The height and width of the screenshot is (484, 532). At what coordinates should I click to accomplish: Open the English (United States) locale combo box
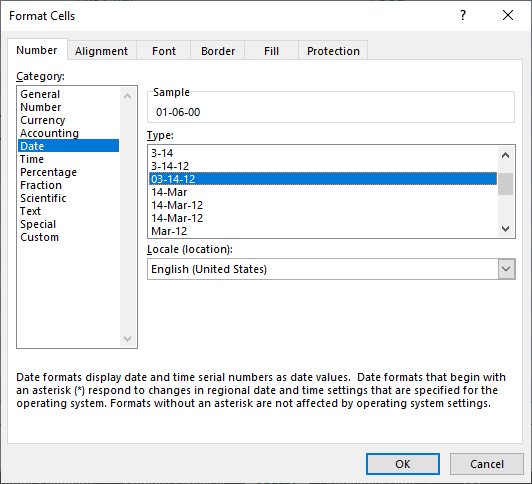331,269
